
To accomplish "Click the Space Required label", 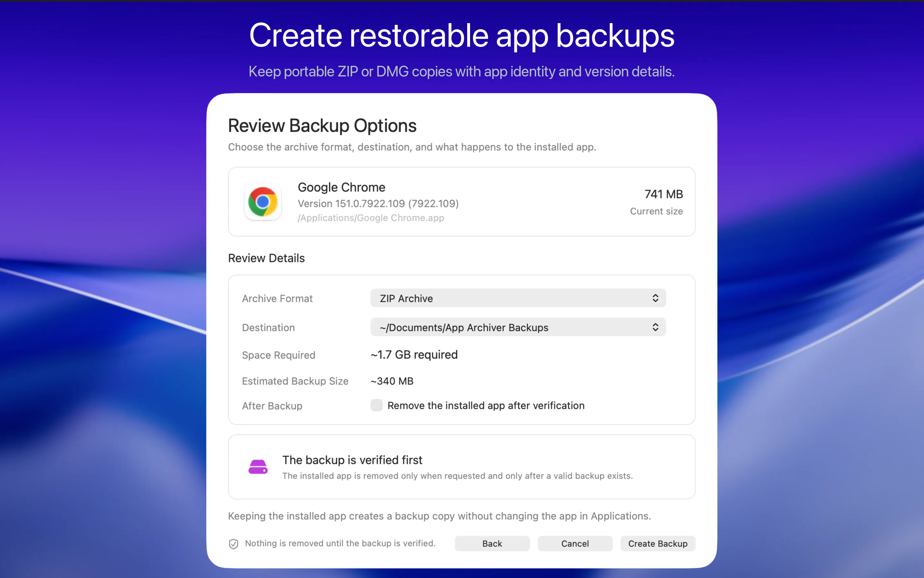I will tap(279, 355).
